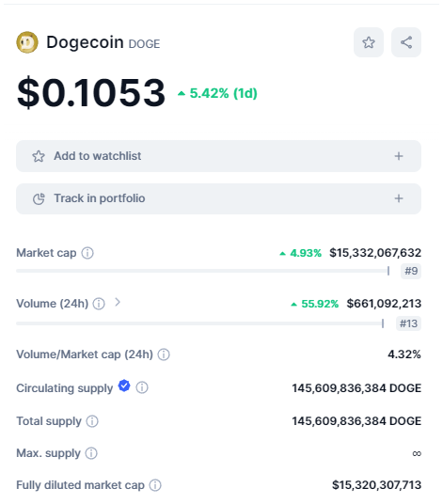Click the share icon button

tap(406, 42)
